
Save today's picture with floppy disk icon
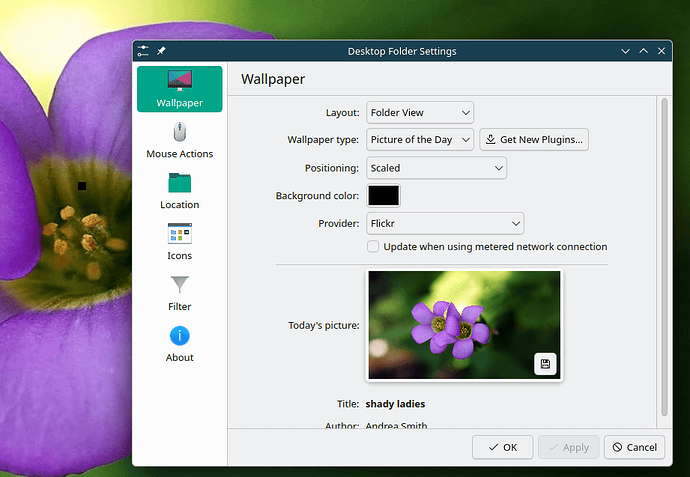pos(545,364)
